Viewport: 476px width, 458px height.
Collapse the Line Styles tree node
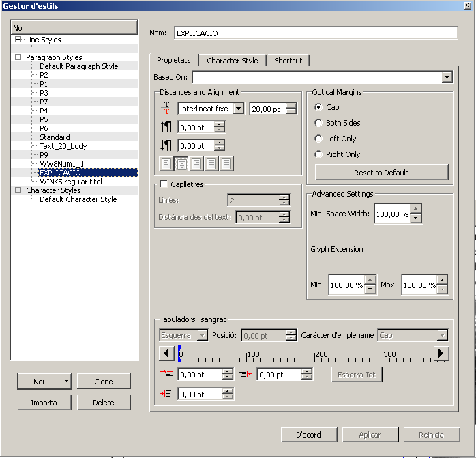[18, 39]
